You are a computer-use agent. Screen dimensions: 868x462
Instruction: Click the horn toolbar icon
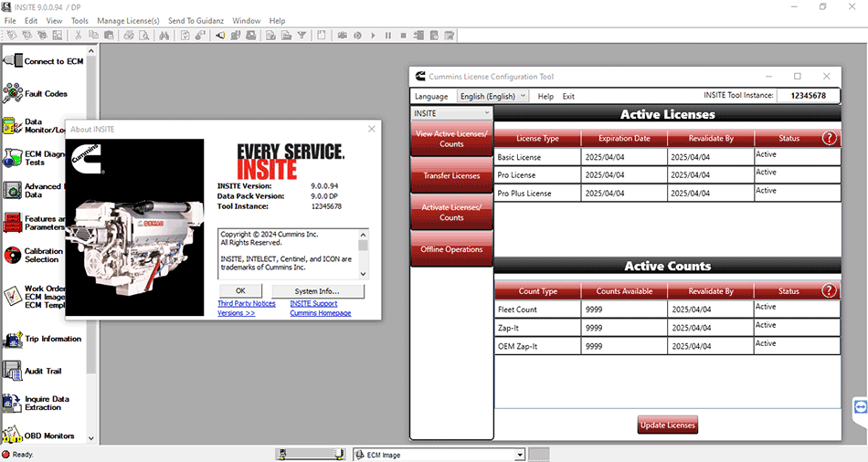point(220,36)
